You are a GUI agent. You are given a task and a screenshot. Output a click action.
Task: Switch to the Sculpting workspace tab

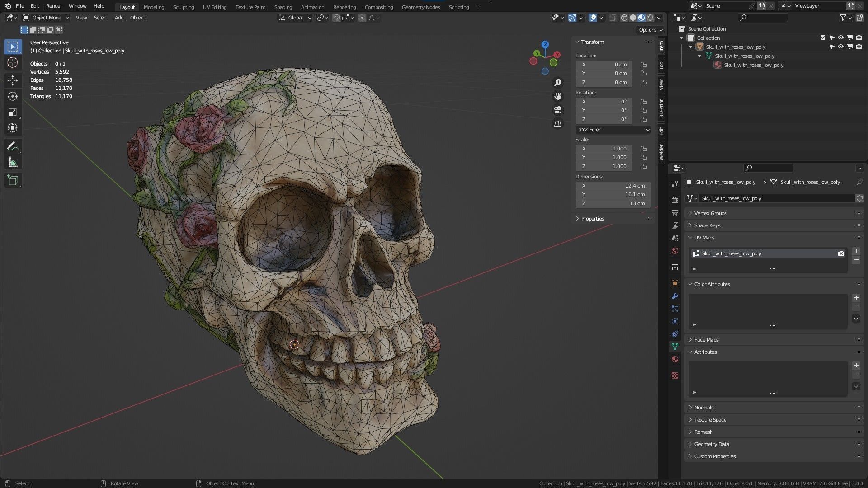[x=183, y=7]
